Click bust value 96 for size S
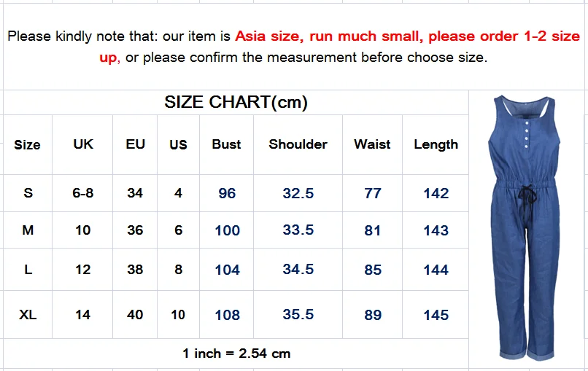588x371 pixels. 227,193
